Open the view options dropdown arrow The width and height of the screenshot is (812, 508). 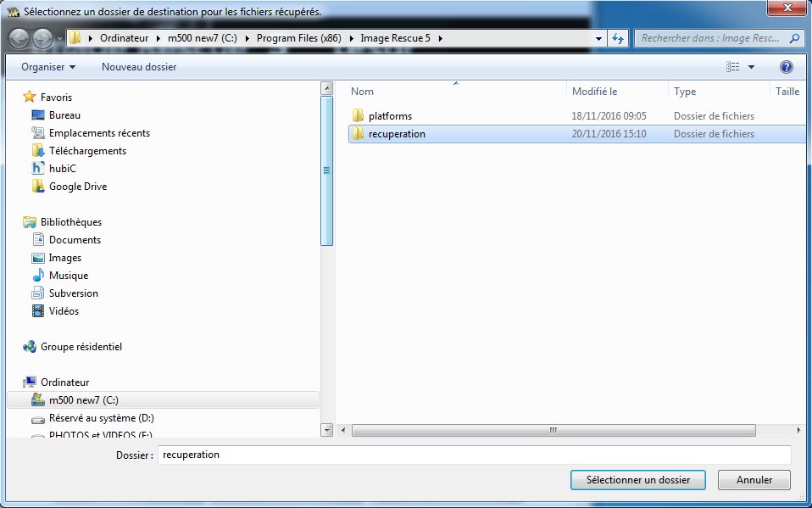point(751,67)
